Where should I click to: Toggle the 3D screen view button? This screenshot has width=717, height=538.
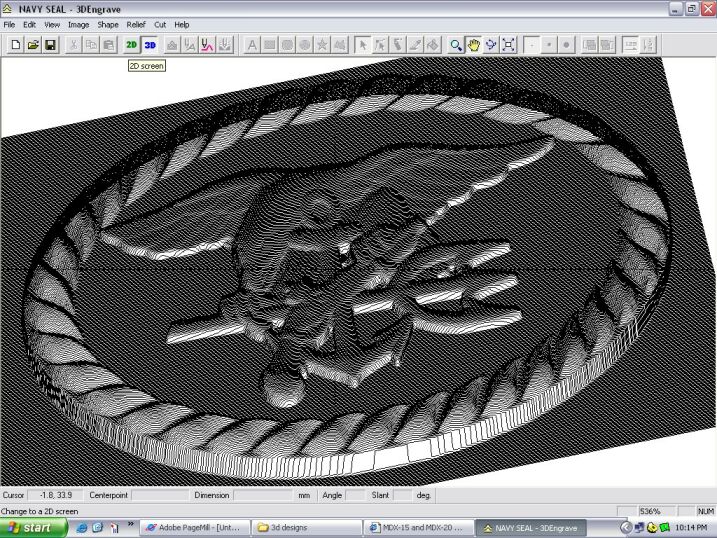(x=150, y=45)
